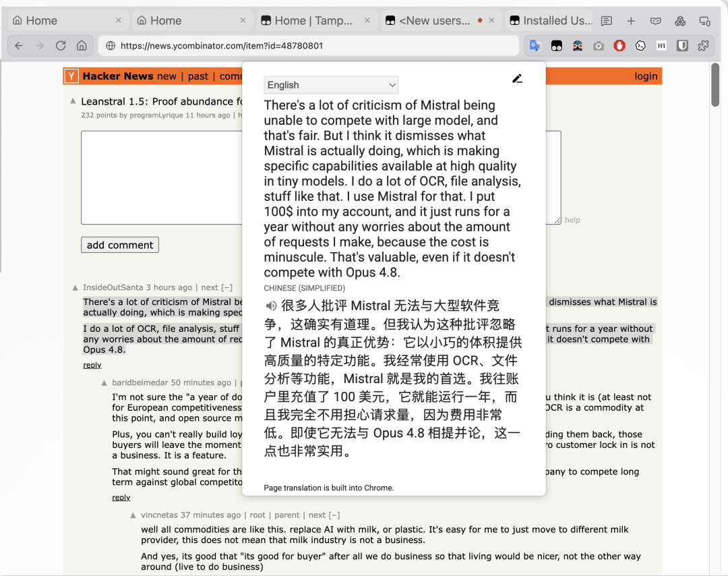Open the Hacker News title link
The height and width of the screenshot is (576, 728).
[118, 76]
